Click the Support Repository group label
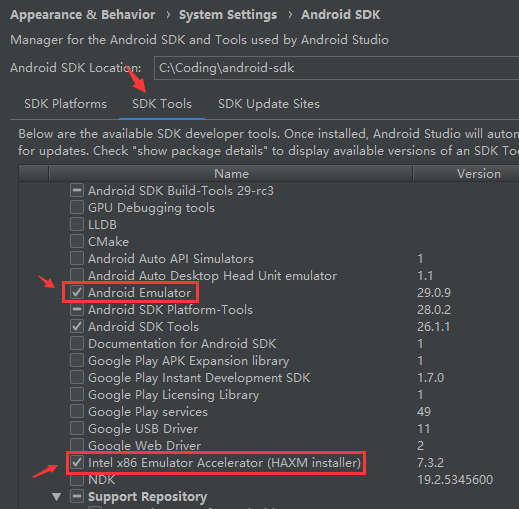This screenshot has height=509, width=519. point(148,497)
